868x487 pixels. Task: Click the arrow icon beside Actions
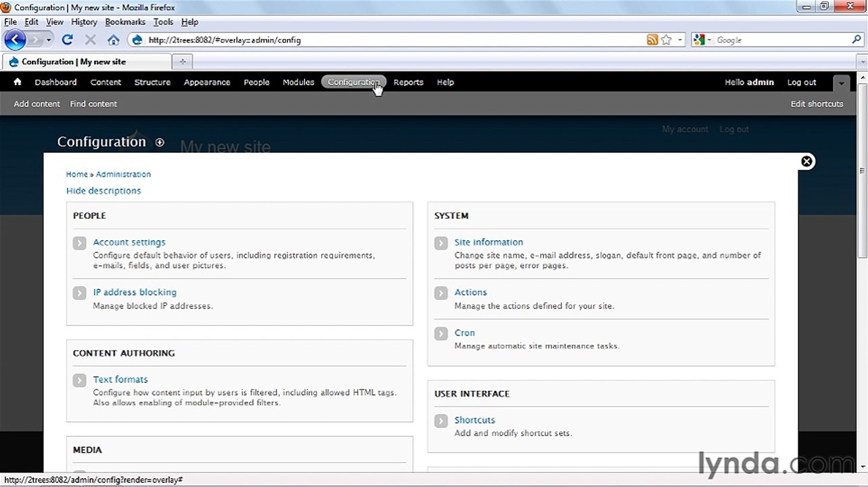[x=441, y=293]
